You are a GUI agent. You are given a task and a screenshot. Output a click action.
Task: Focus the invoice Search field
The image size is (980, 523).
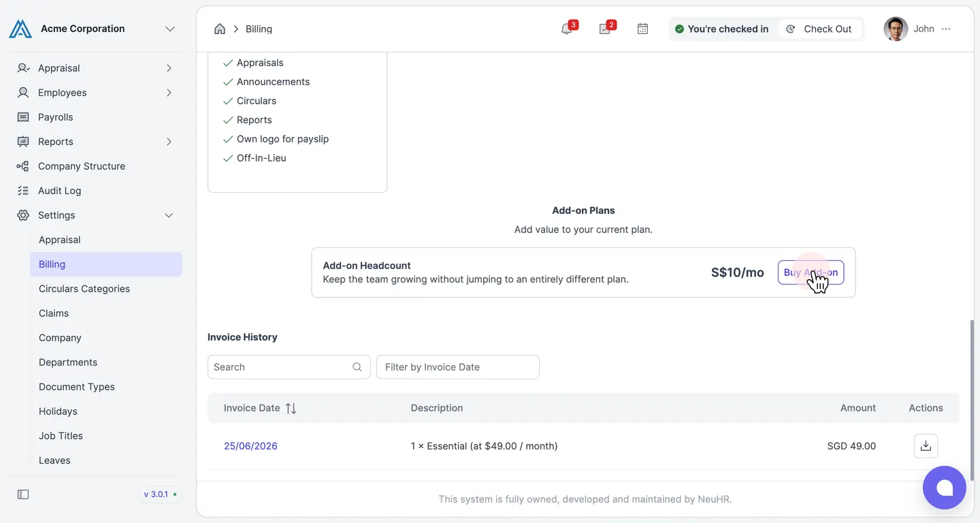(x=289, y=367)
